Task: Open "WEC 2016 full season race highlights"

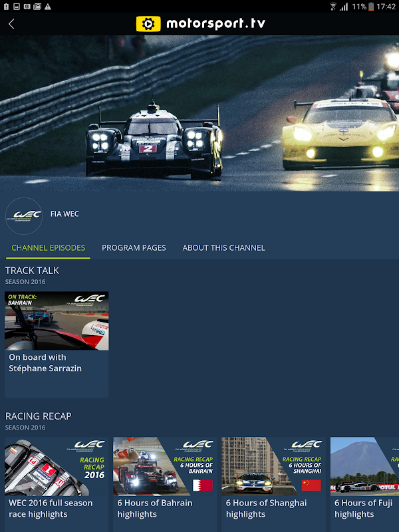Action: (51, 508)
